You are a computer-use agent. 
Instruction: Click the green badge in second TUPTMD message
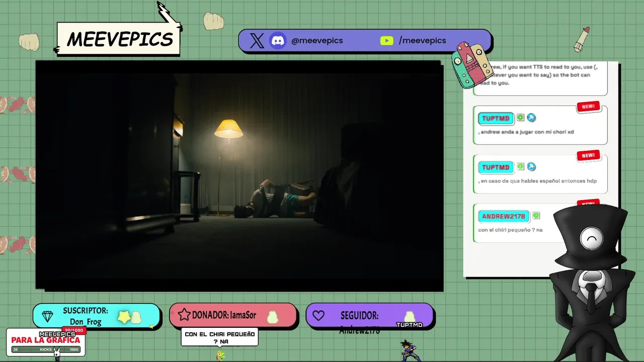[521, 166]
